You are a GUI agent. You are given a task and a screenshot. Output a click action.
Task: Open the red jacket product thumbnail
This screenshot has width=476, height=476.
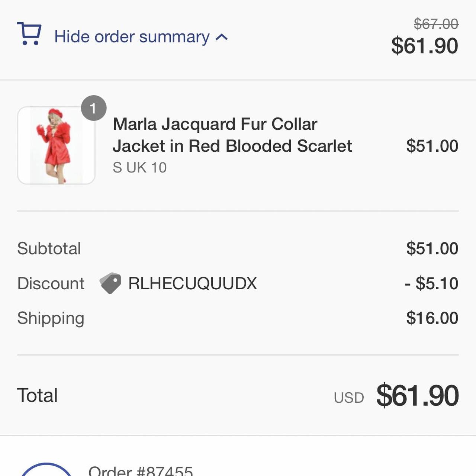tap(56, 145)
